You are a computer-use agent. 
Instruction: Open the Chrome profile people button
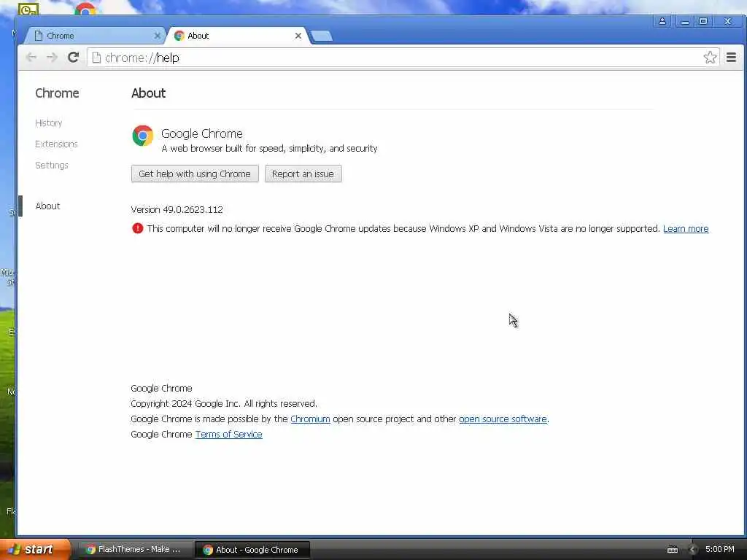point(662,21)
